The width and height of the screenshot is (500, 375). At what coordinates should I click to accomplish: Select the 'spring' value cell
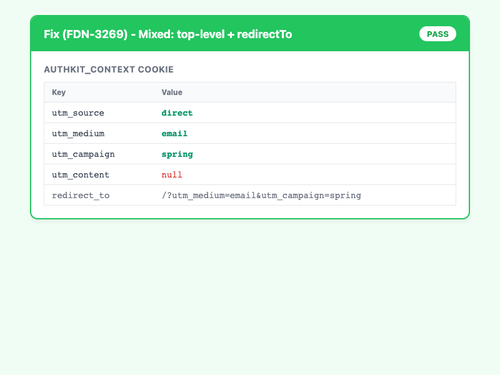(x=177, y=154)
